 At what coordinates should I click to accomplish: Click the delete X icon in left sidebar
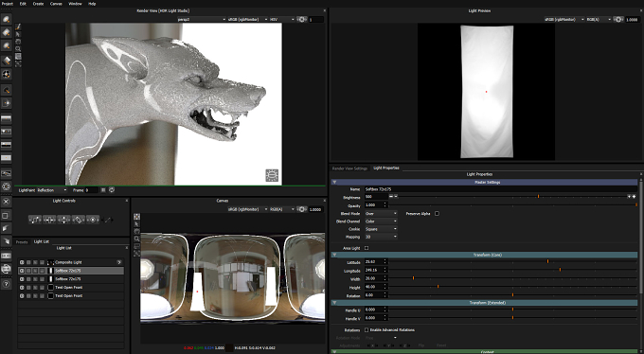[x=7, y=202]
